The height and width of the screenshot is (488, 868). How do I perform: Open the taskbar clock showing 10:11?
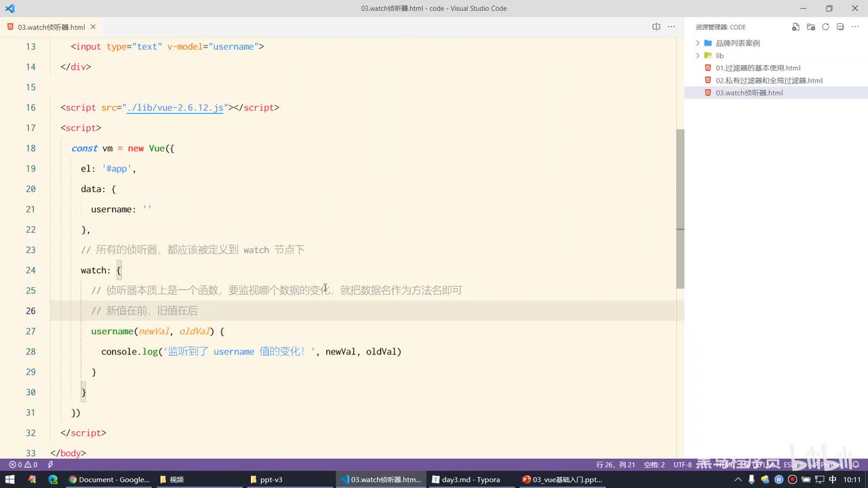[x=852, y=479]
